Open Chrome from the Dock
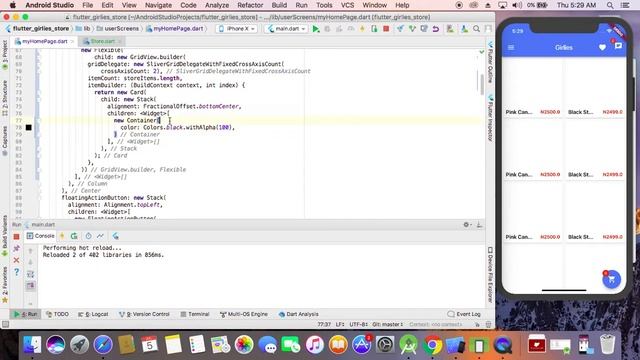 coord(433,345)
